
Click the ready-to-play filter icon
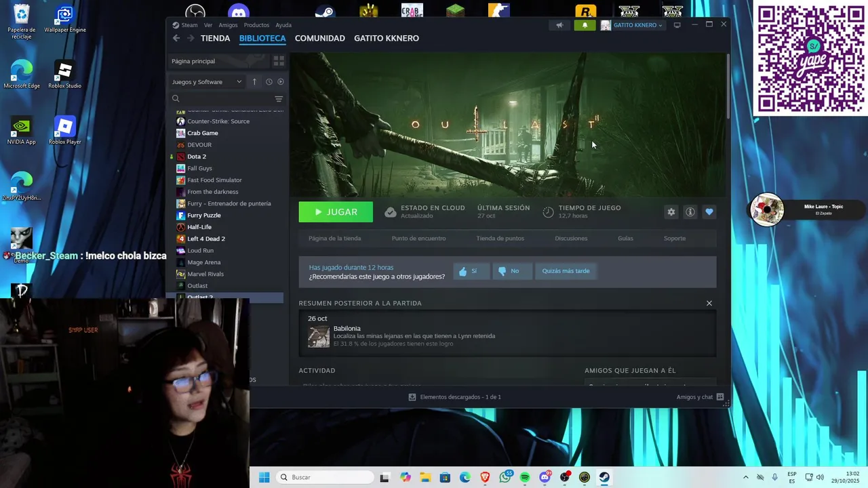coord(281,82)
